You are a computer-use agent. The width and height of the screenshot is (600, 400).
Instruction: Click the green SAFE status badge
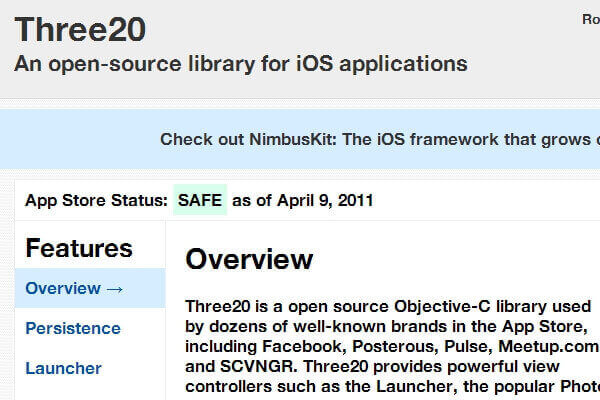200,200
